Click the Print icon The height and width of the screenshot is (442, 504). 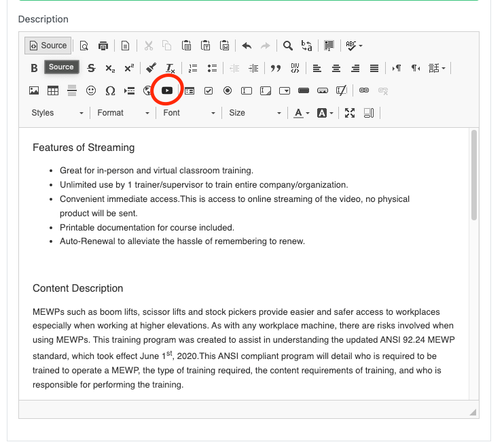click(103, 46)
